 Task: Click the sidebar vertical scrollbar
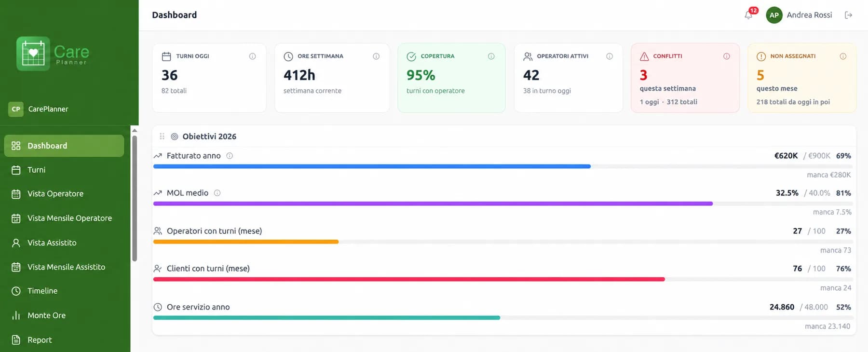[135, 198]
